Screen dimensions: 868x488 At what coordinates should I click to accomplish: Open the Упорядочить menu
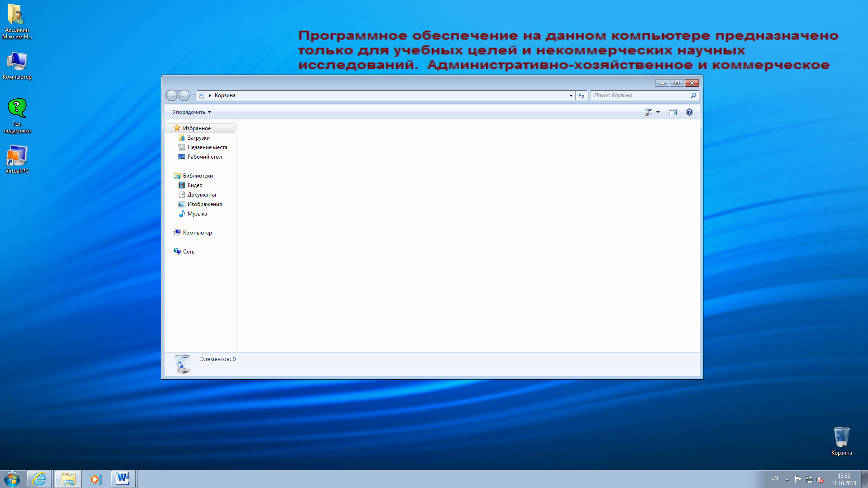tap(192, 112)
